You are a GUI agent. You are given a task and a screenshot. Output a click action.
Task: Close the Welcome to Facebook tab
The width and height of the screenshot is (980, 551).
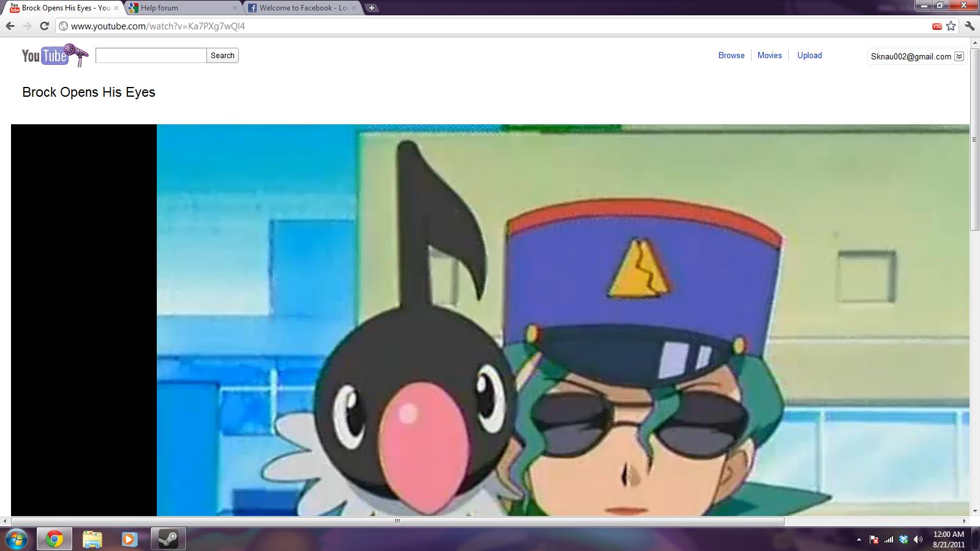pyautogui.click(x=355, y=8)
